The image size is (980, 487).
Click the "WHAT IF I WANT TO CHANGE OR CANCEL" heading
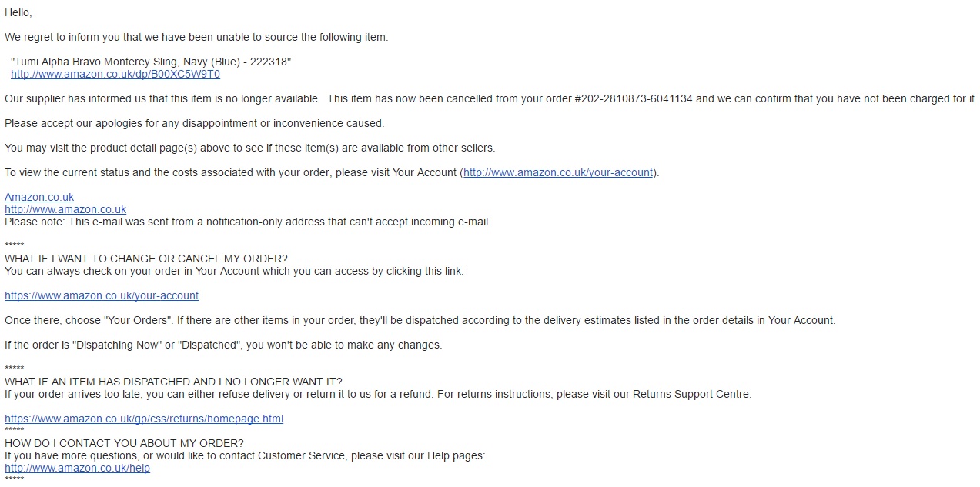click(x=146, y=259)
